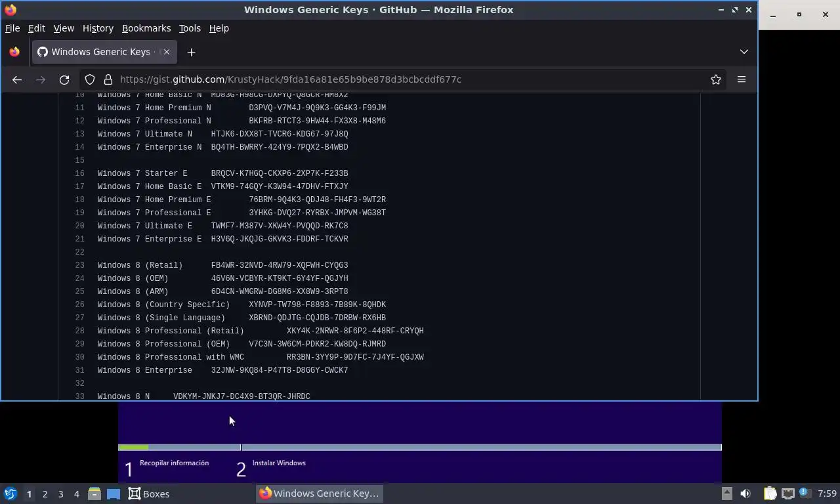
Task: Open the File menu
Action: 12,28
